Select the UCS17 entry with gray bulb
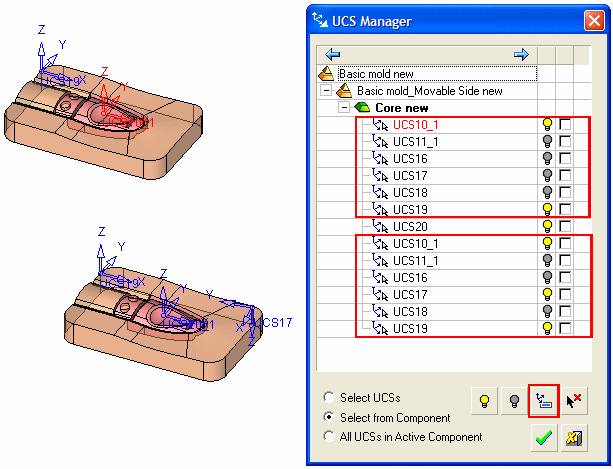 point(410,176)
